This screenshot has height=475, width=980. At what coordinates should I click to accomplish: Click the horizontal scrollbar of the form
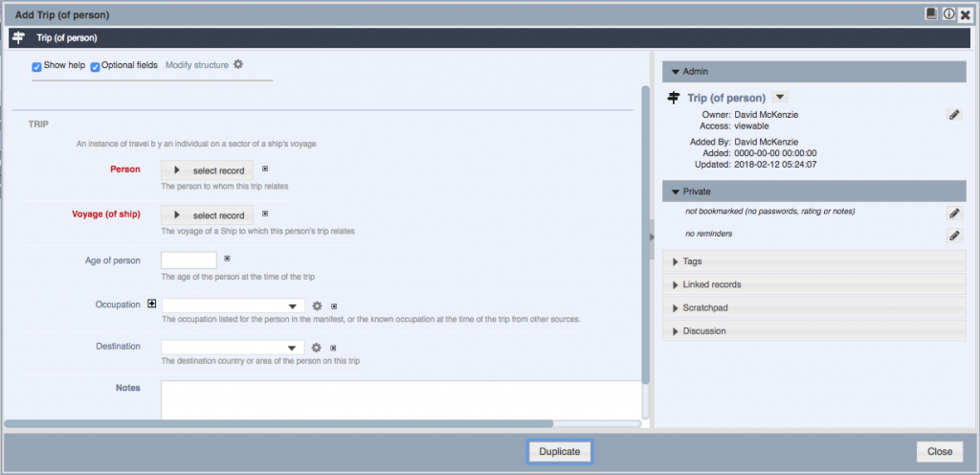pos(278,423)
